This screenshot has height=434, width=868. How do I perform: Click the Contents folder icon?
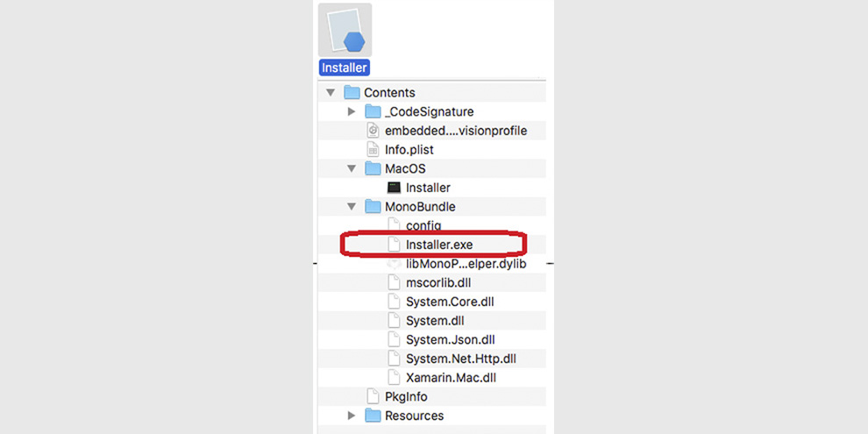click(352, 92)
